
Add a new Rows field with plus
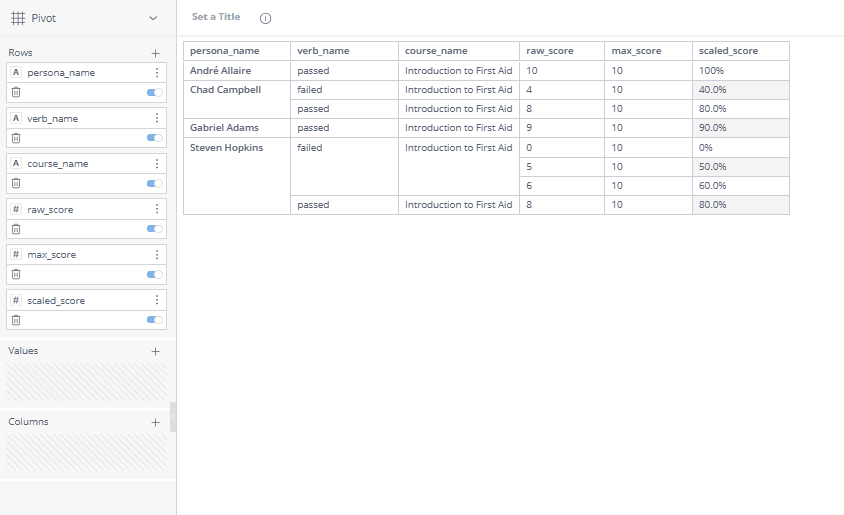(x=155, y=53)
